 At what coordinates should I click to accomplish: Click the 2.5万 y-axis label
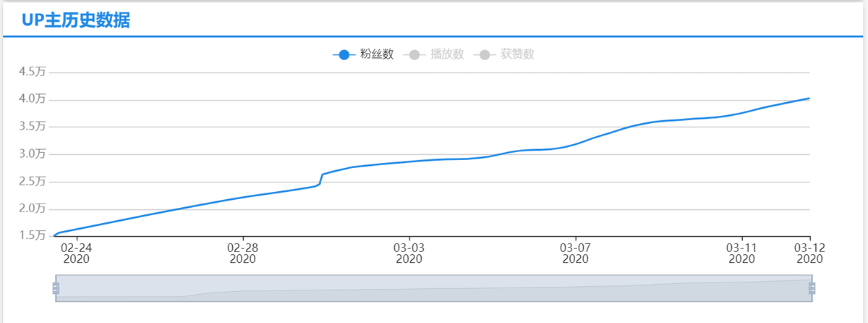(33, 181)
